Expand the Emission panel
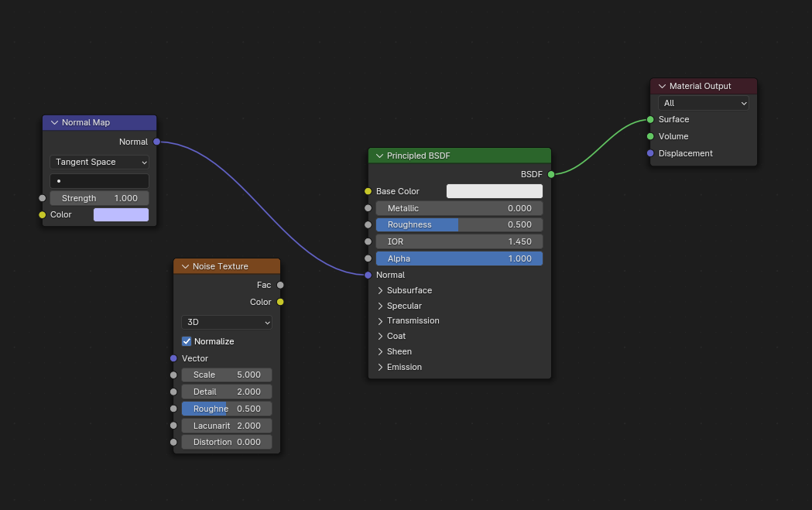812x510 pixels. 381,367
